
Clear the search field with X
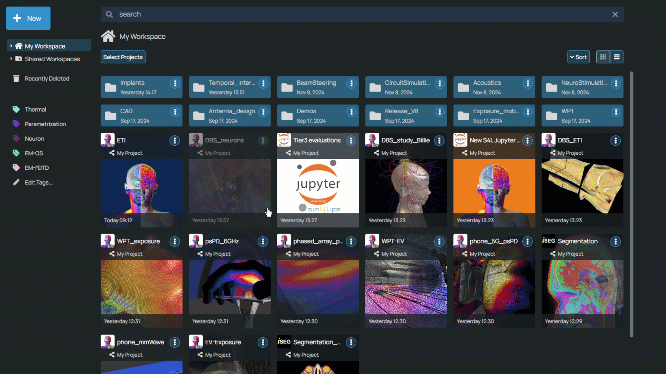pyautogui.click(x=615, y=14)
